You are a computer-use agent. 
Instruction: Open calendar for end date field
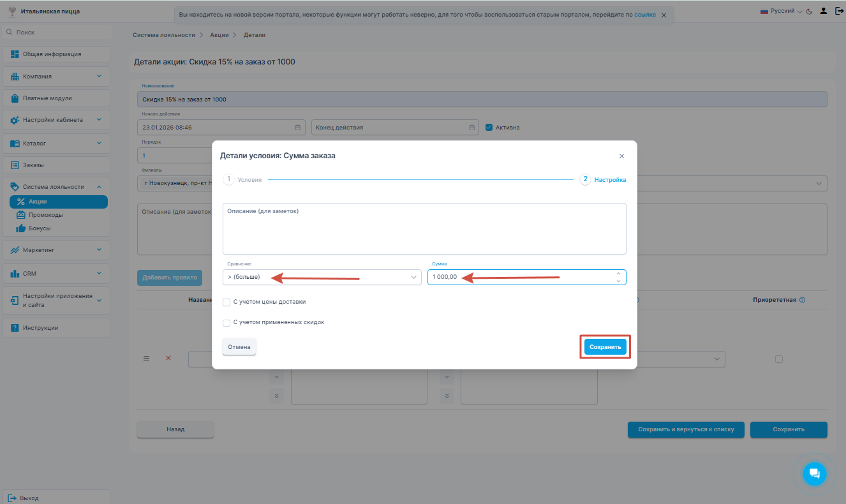click(471, 128)
